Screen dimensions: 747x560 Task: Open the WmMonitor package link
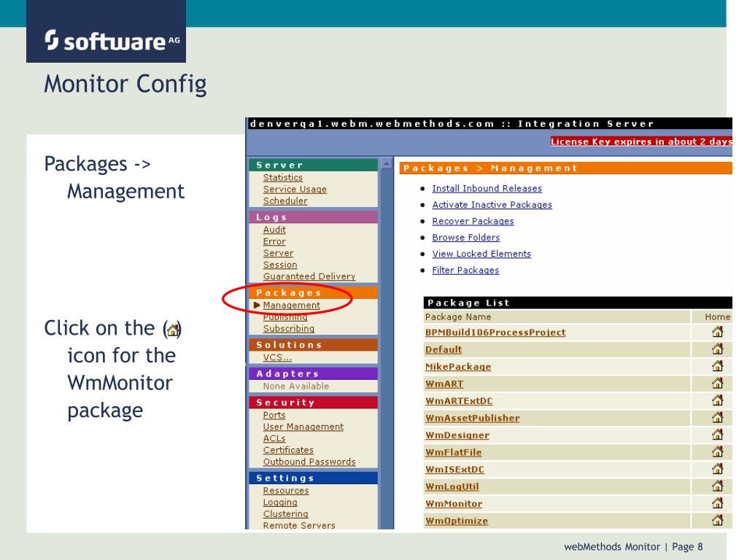(454, 504)
